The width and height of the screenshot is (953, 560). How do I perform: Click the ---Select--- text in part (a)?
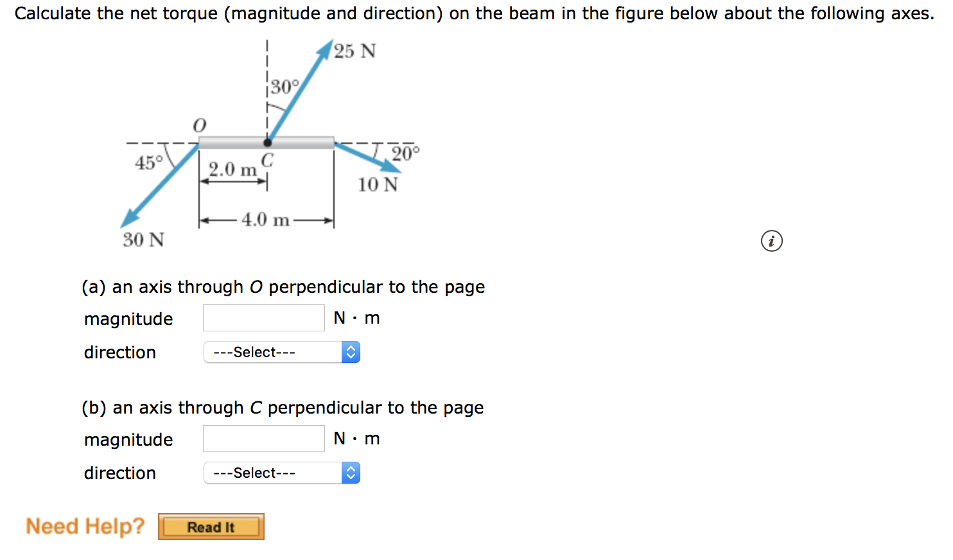pos(254,352)
